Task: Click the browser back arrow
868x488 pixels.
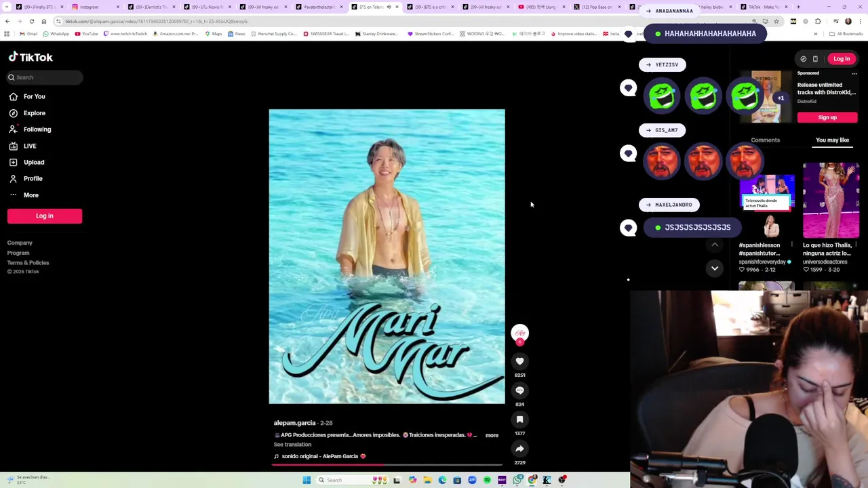Action: 7,22
